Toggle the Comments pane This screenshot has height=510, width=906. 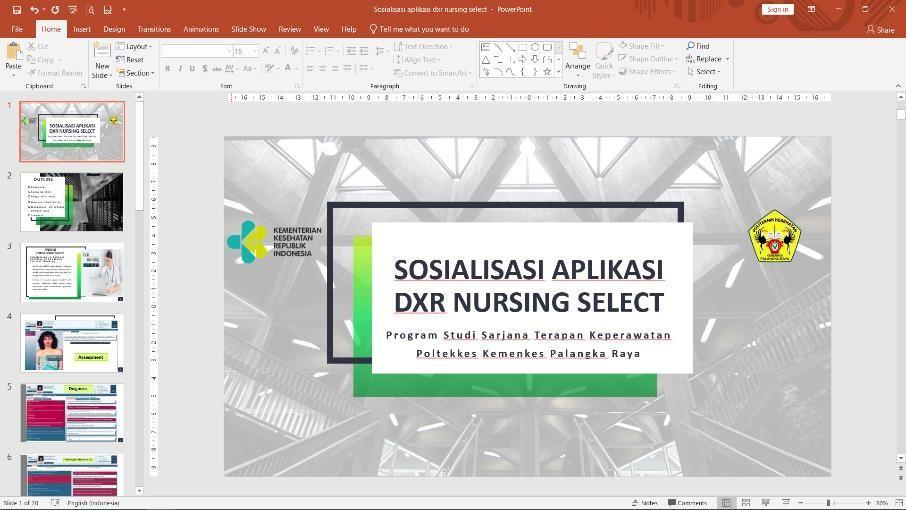(688, 503)
